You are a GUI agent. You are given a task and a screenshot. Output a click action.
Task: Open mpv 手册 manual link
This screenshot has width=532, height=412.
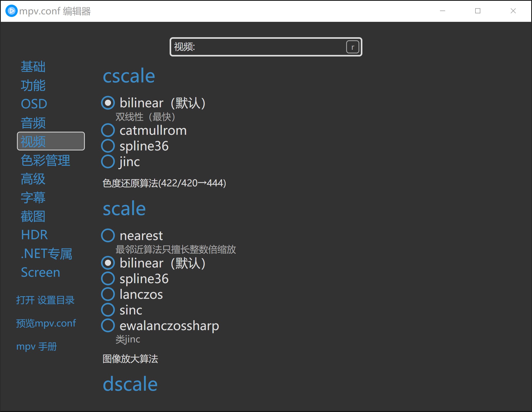36,347
